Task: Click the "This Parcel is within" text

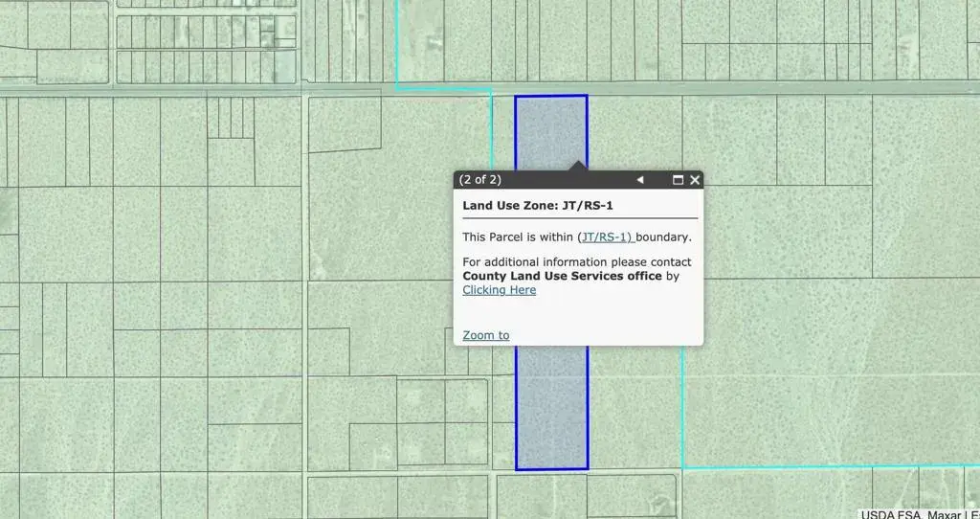Action: pos(519,237)
